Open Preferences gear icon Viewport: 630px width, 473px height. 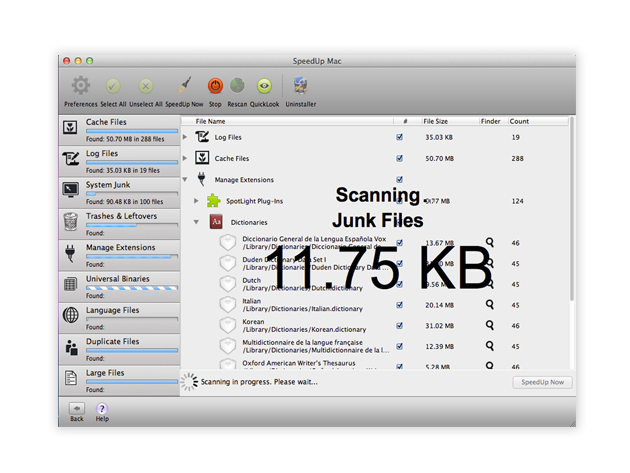tap(81, 85)
